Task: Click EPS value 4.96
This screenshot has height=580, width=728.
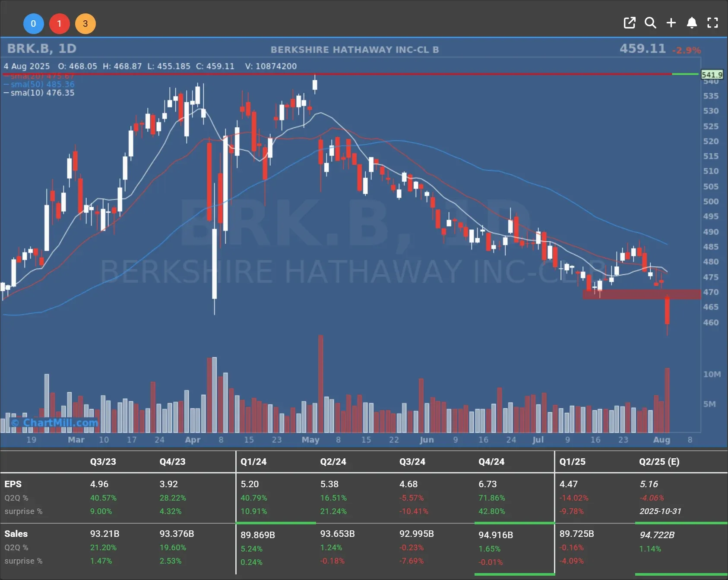Action: (x=99, y=484)
